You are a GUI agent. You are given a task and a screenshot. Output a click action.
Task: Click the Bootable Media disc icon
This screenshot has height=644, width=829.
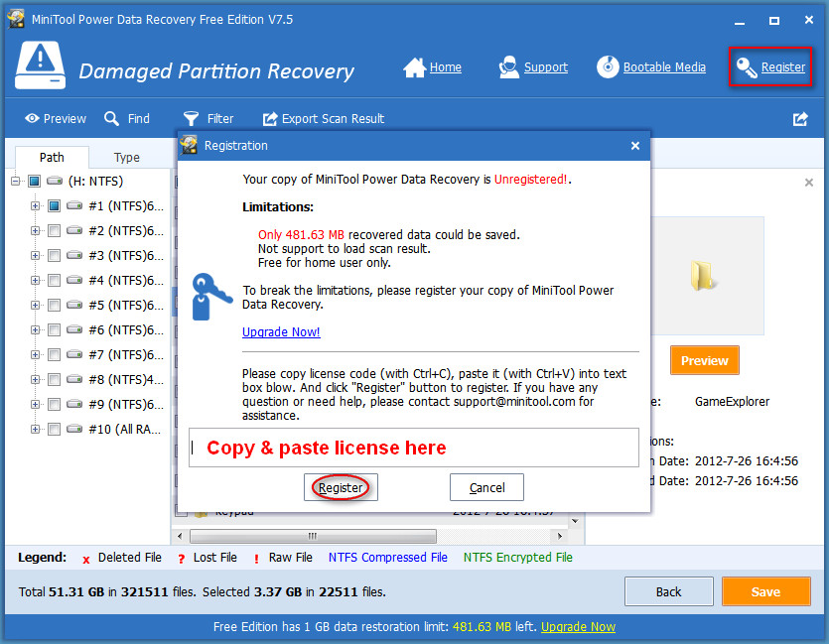coord(608,67)
